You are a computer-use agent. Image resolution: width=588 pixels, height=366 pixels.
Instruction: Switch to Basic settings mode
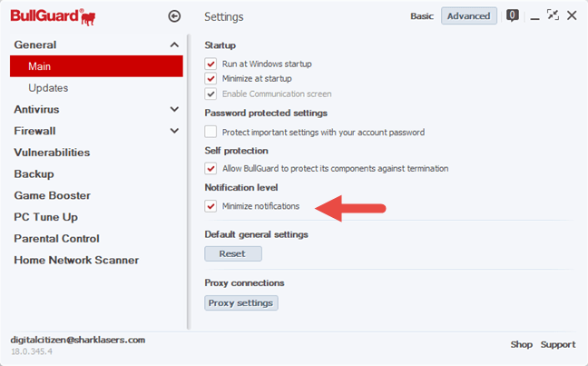pyautogui.click(x=422, y=16)
